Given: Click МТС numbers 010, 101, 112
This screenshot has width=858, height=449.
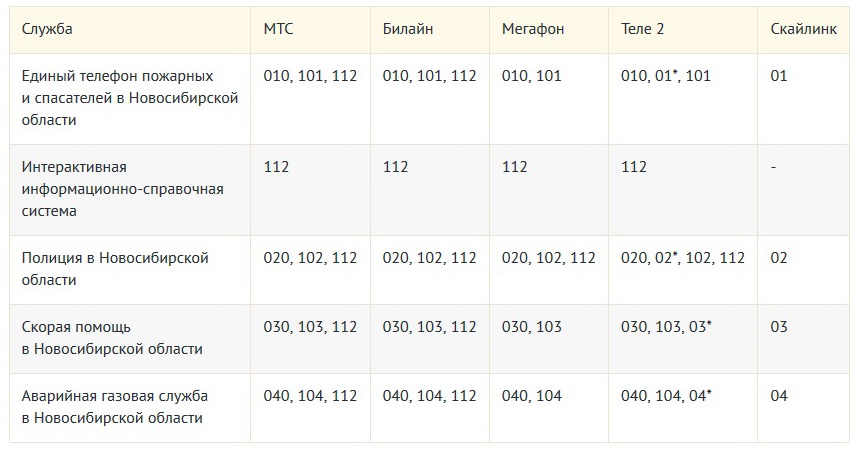Looking at the screenshot, I should coord(310,75).
